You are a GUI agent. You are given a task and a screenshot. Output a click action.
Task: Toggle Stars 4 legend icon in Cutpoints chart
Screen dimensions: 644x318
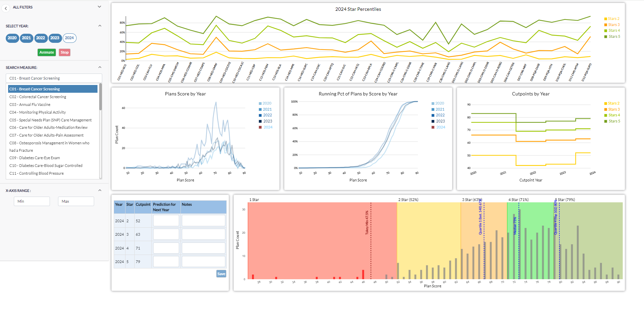[606, 115]
